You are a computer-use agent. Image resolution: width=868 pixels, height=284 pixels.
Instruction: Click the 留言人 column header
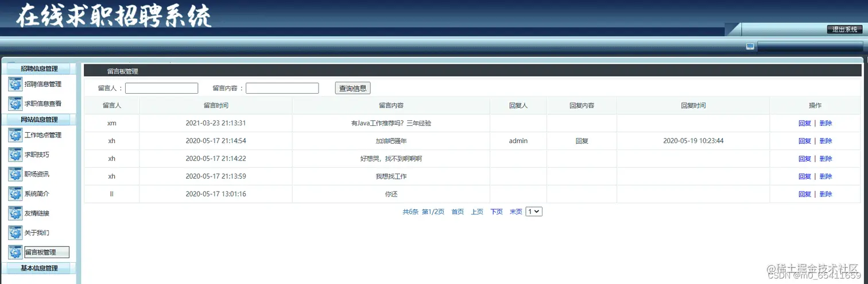tap(112, 106)
